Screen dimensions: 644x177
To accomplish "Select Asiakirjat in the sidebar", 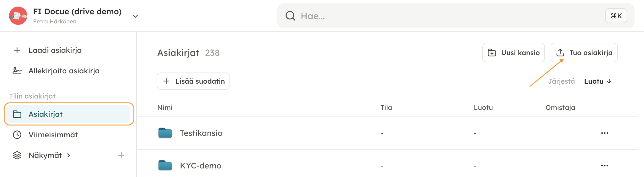I will click(x=46, y=114).
